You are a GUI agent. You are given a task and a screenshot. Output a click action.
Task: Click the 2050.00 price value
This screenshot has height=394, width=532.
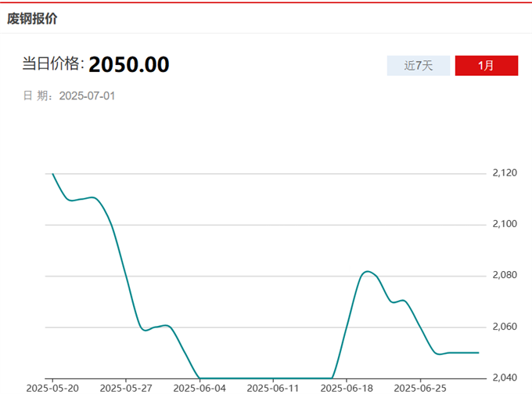128,65
